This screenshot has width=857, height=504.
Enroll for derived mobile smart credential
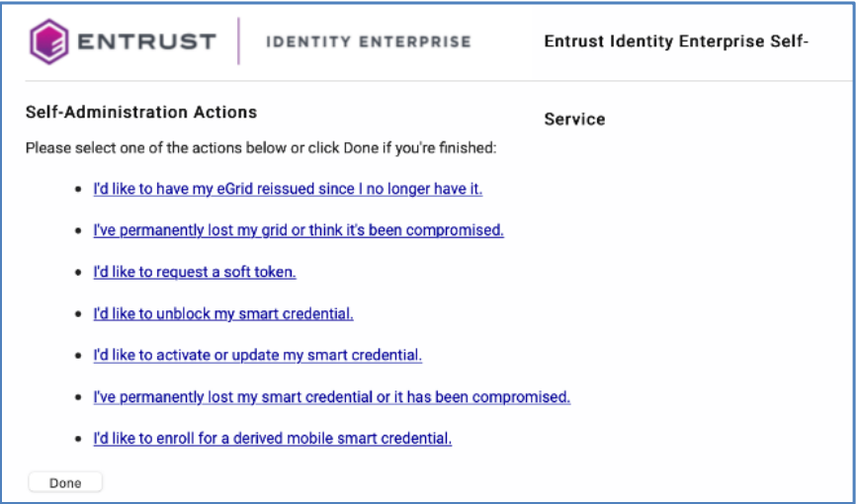coord(273,439)
